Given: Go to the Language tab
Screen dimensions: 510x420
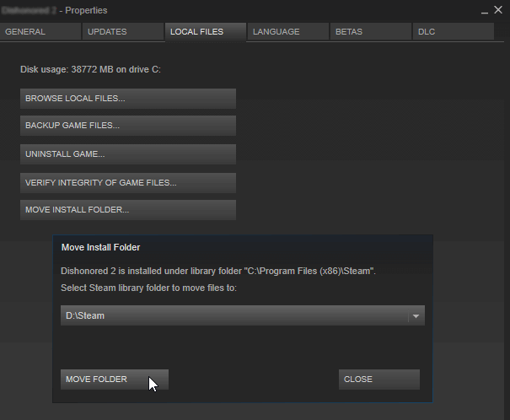Looking at the screenshot, I should point(288,31).
